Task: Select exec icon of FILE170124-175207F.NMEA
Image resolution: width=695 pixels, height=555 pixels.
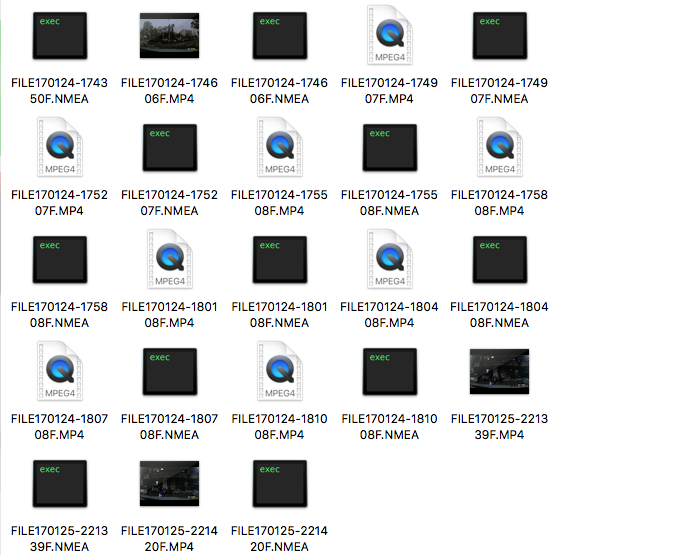Action: point(170,148)
